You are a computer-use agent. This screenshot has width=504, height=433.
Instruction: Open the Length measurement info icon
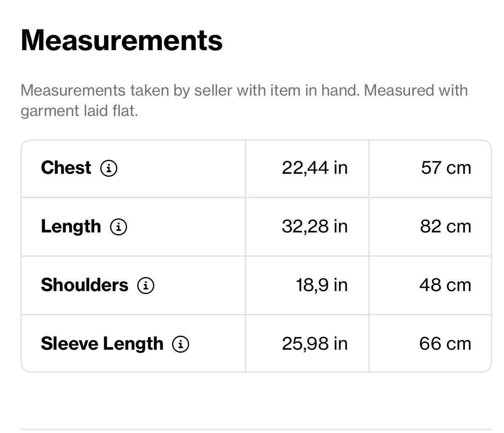tap(119, 227)
